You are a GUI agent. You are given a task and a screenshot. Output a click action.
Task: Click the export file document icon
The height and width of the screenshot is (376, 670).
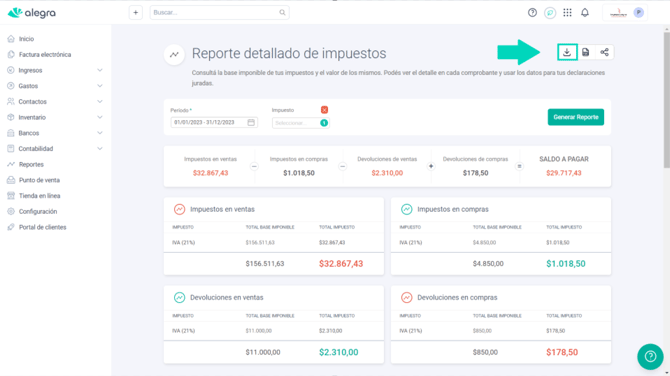click(x=586, y=52)
